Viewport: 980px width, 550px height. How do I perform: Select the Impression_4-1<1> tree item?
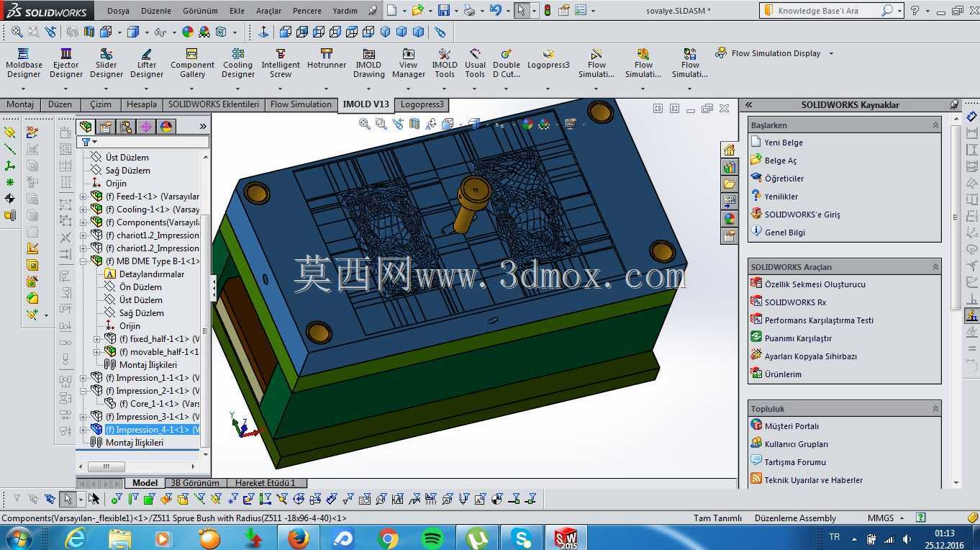pyautogui.click(x=152, y=430)
